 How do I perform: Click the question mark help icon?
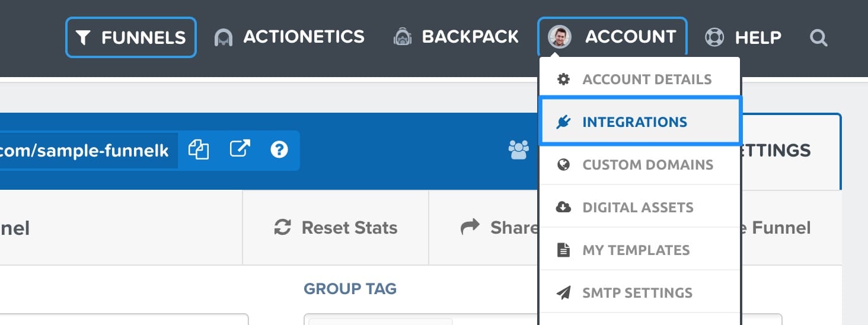[279, 149]
